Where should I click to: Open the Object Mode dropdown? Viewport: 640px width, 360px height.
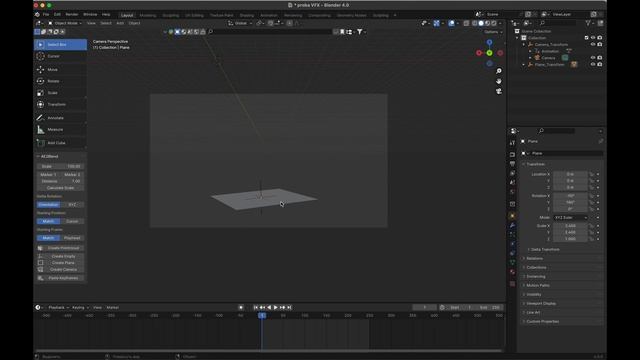coord(65,23)
